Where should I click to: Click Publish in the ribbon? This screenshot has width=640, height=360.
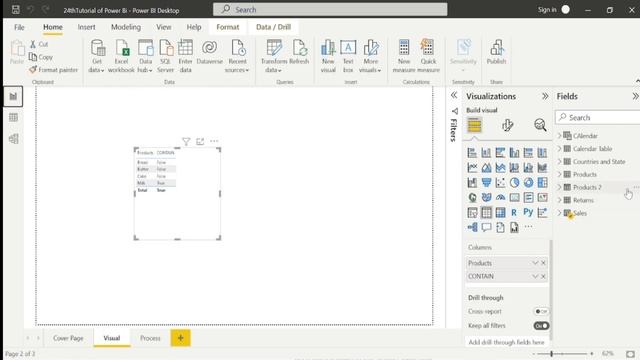[496, 53]
